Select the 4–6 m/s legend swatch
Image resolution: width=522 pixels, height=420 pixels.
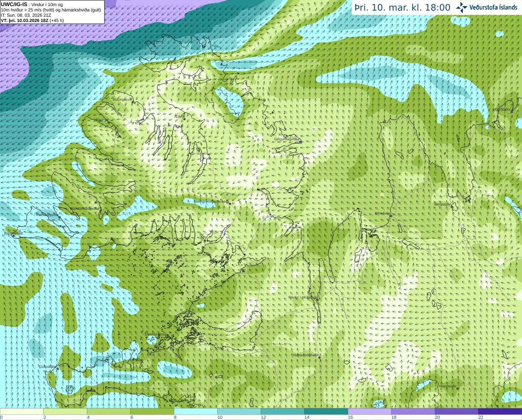coord(108,411)
